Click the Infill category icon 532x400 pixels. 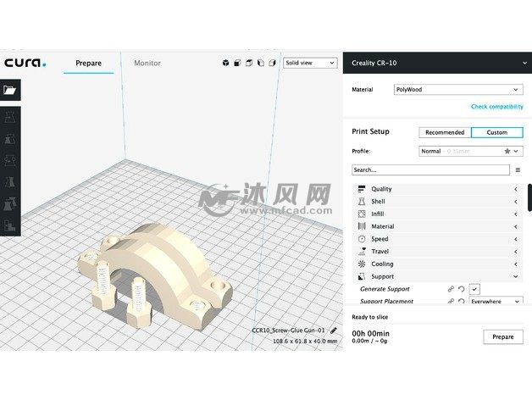point(361,214)
